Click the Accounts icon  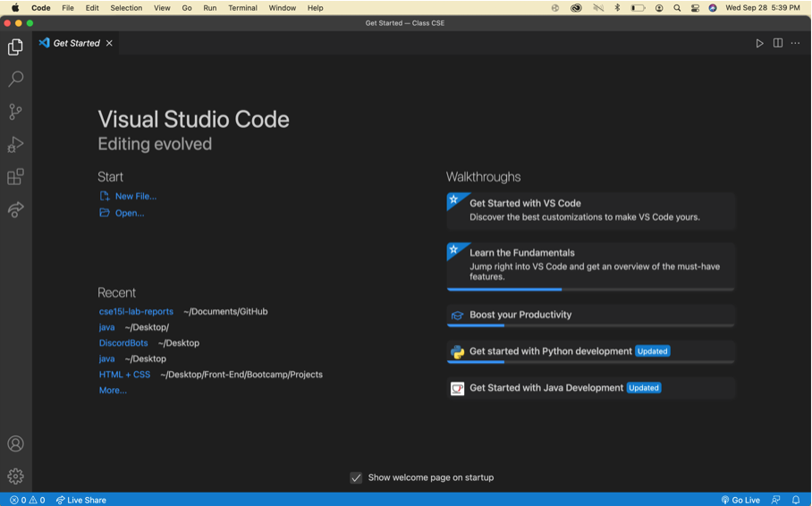(x=15, y=444)
